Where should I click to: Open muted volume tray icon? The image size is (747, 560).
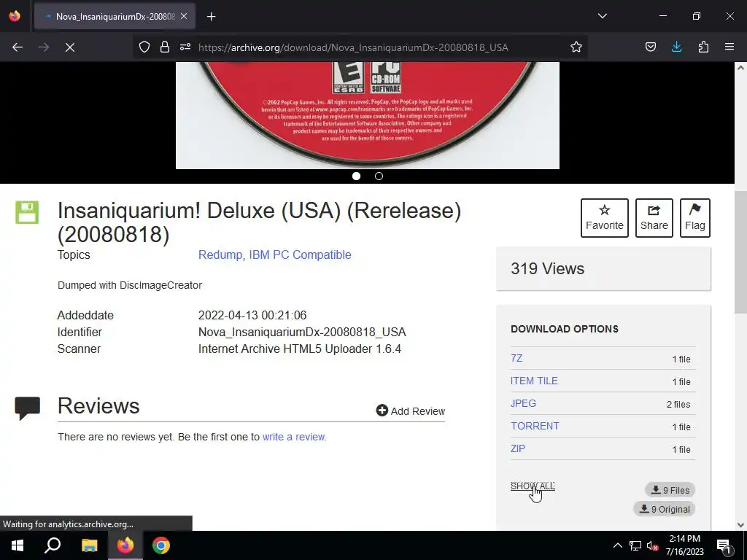653,545
